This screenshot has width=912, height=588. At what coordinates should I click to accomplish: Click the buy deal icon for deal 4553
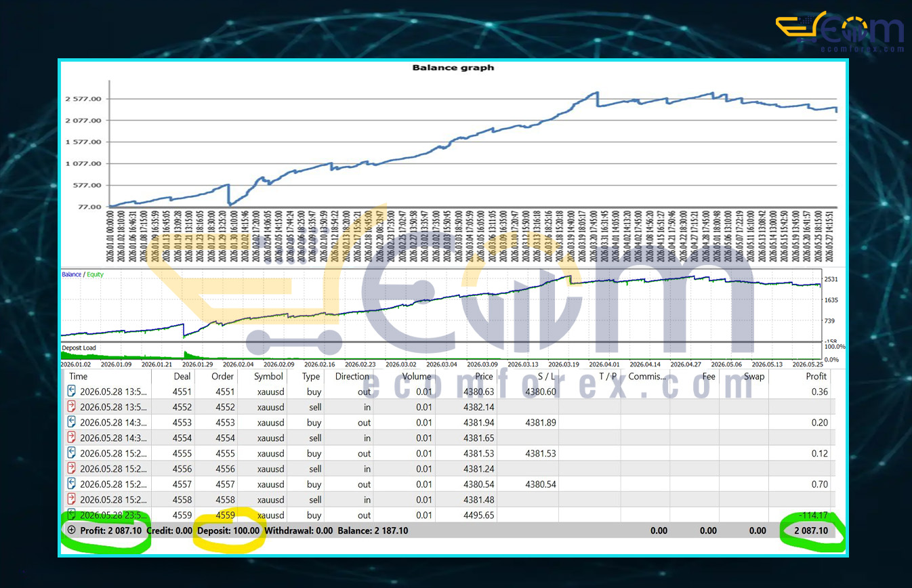click(x=72, y=422)
